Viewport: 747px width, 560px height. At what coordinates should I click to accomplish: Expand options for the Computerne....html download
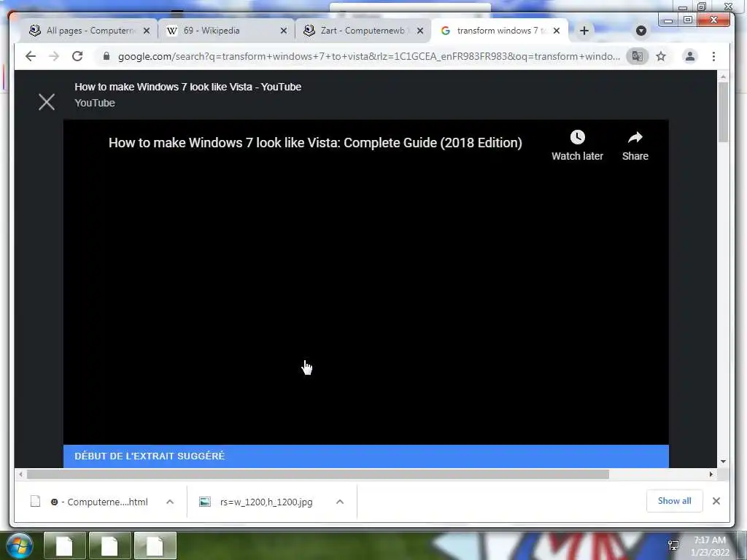coord(170,502)
